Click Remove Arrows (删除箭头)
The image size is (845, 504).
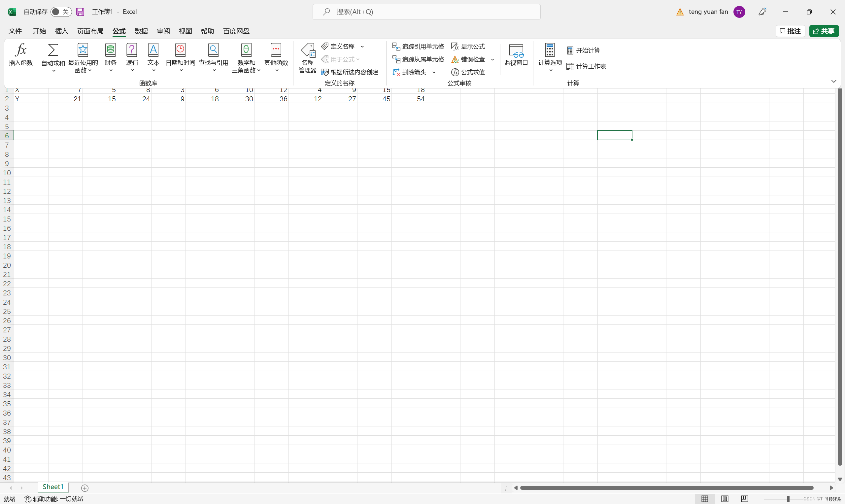(x=409, y=72)
